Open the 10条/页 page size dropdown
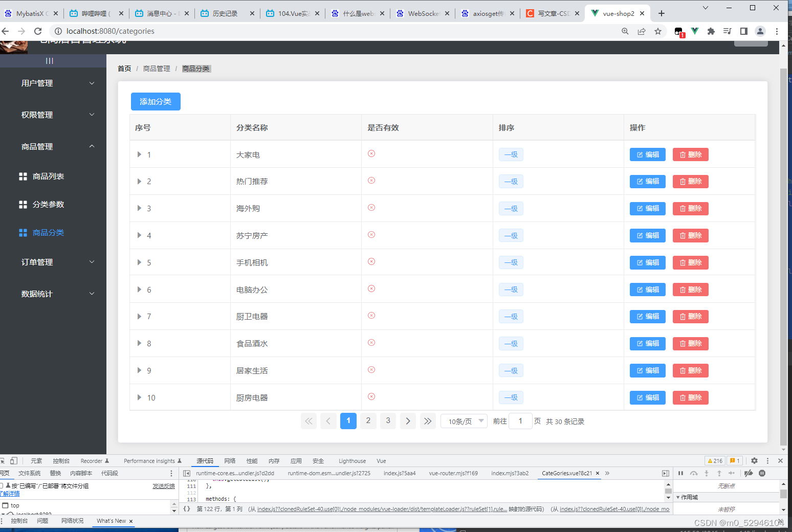Image resolution: width=792 pixels, height=532 pixels. coord(464,421)
